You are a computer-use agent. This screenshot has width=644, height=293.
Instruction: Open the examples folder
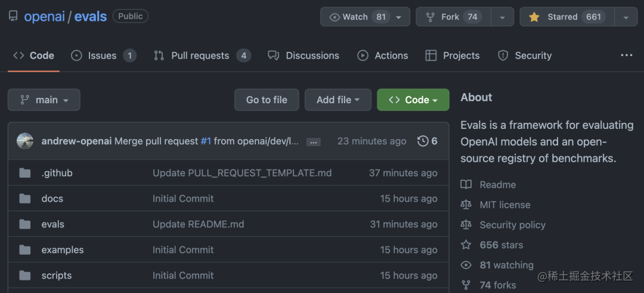[x=63, y=250]
